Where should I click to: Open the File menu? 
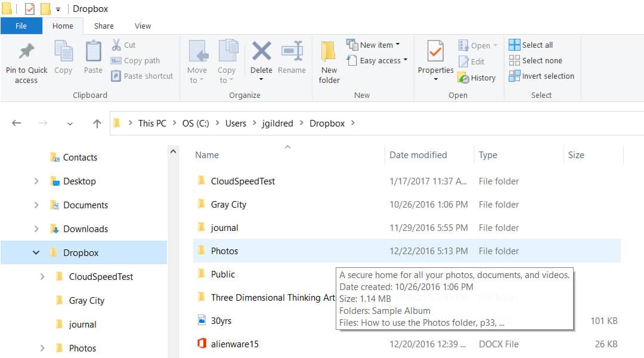click(x=21, y=26)
